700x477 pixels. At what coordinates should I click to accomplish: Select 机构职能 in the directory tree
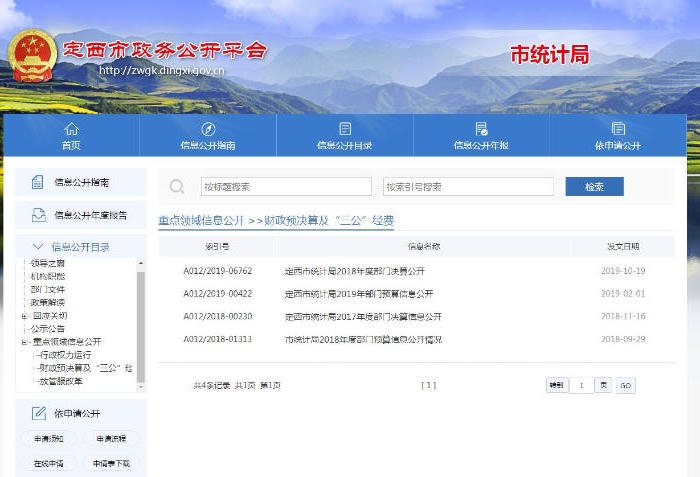click(48, 276)
